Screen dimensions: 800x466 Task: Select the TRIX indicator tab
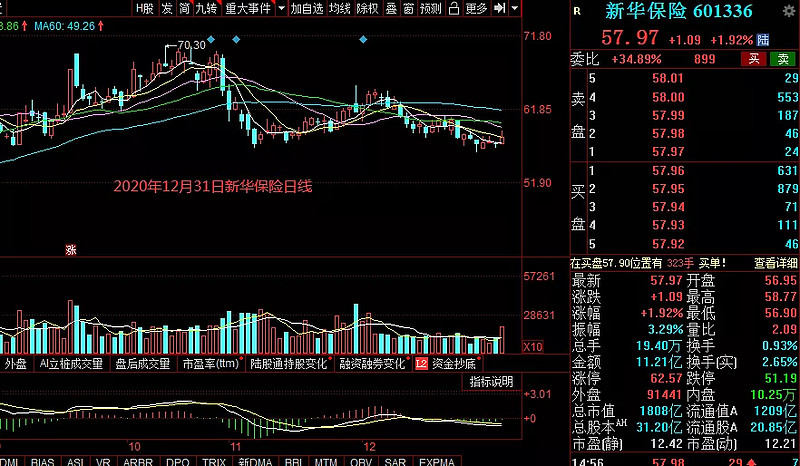coord(214,461)
